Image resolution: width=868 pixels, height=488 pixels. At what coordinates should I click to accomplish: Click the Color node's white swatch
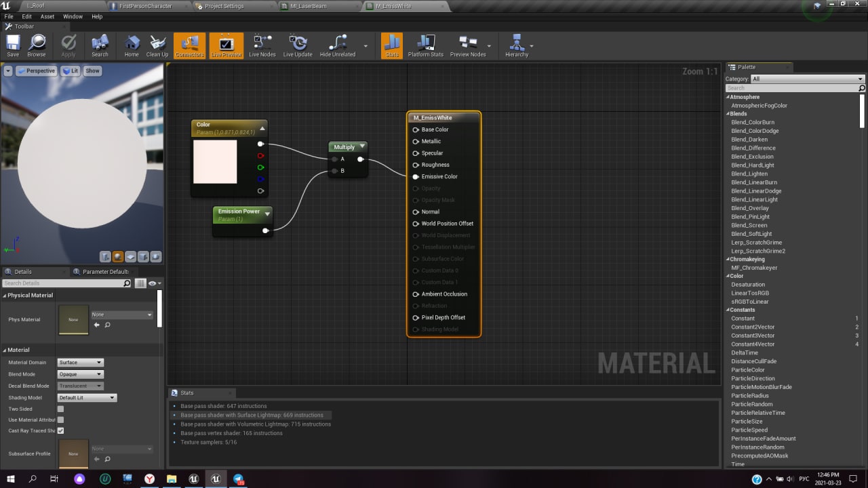tap(215, 161)
